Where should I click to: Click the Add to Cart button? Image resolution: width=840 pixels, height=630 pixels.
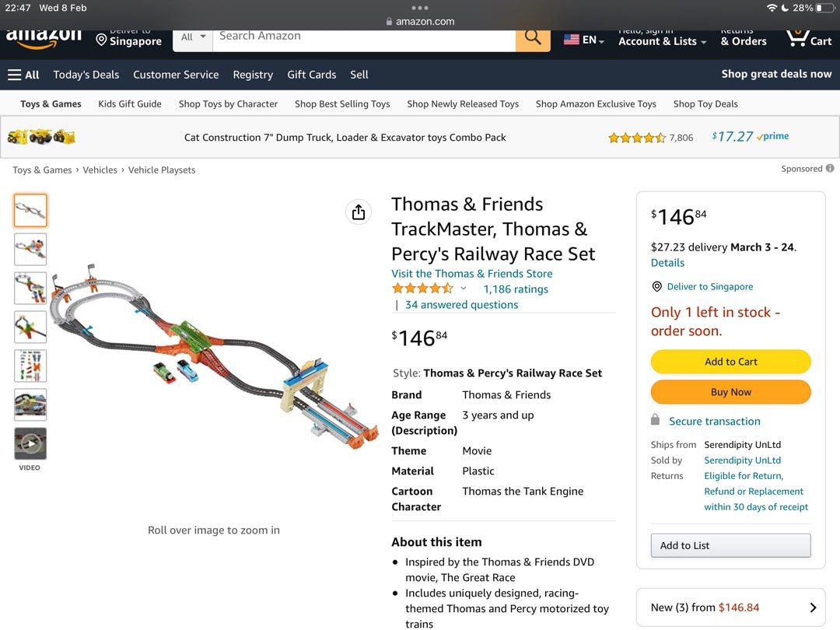(x=730, y=362)
